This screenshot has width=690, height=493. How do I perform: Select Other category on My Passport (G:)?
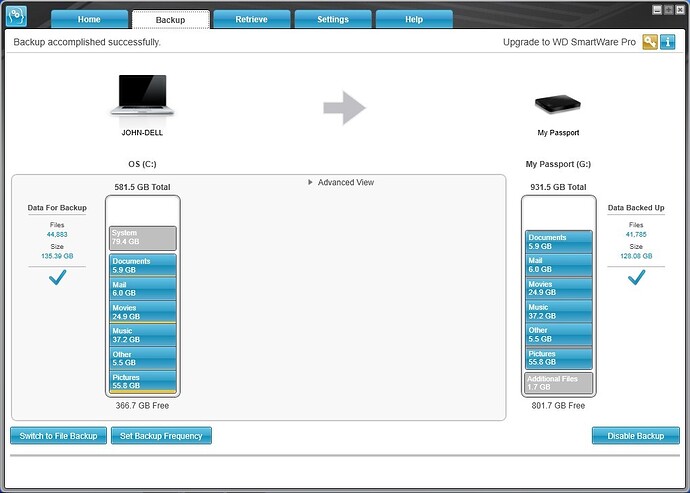559,335
